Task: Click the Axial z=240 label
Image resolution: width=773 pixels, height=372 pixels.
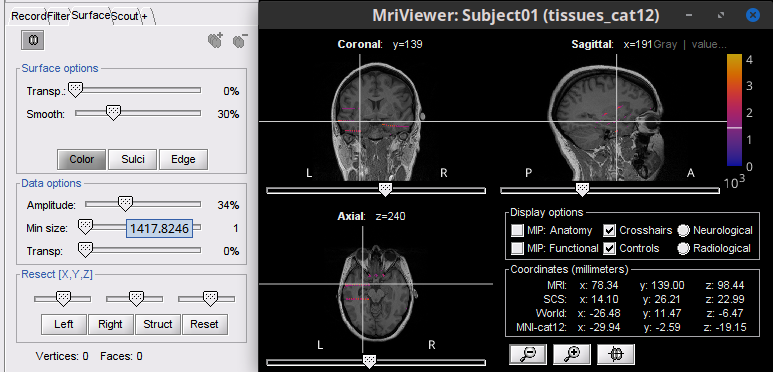Action: pos(371,216)
